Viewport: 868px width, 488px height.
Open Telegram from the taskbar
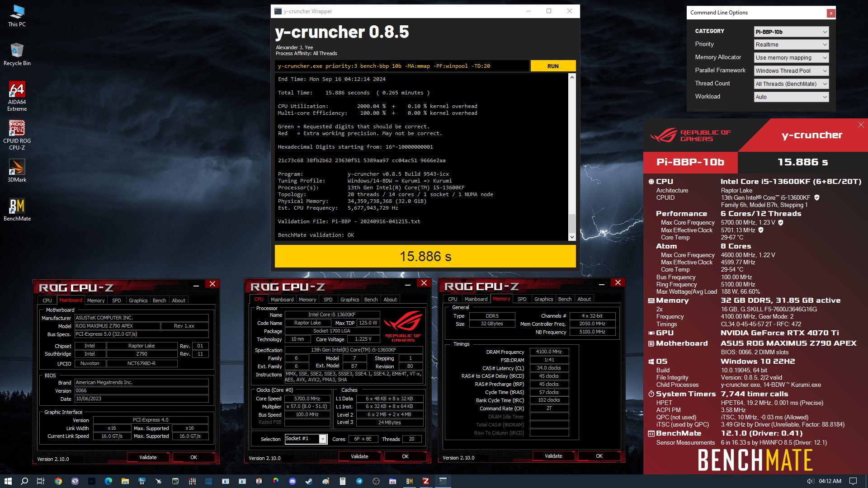359,481
